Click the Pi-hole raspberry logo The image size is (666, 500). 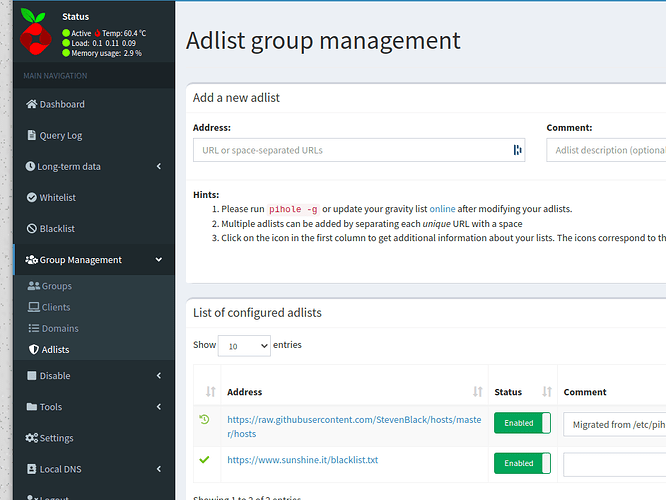pyautogui.click(x=37, y=33)
